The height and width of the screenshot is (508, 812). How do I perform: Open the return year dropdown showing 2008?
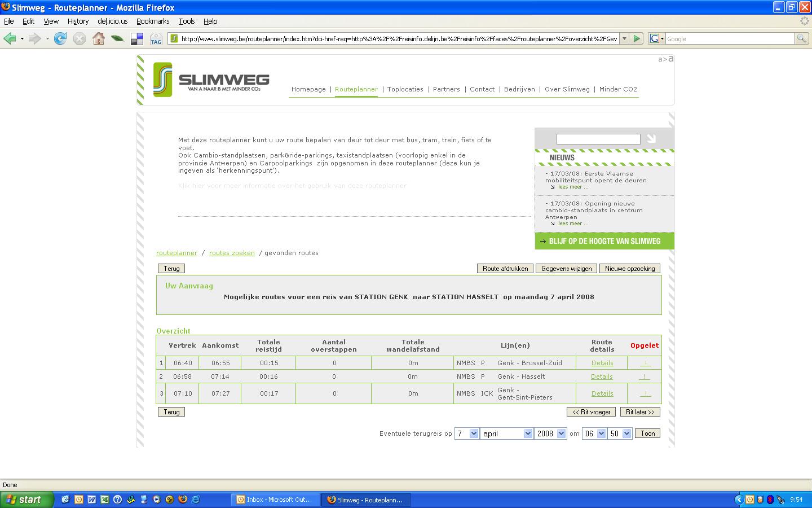click(550, 433)
